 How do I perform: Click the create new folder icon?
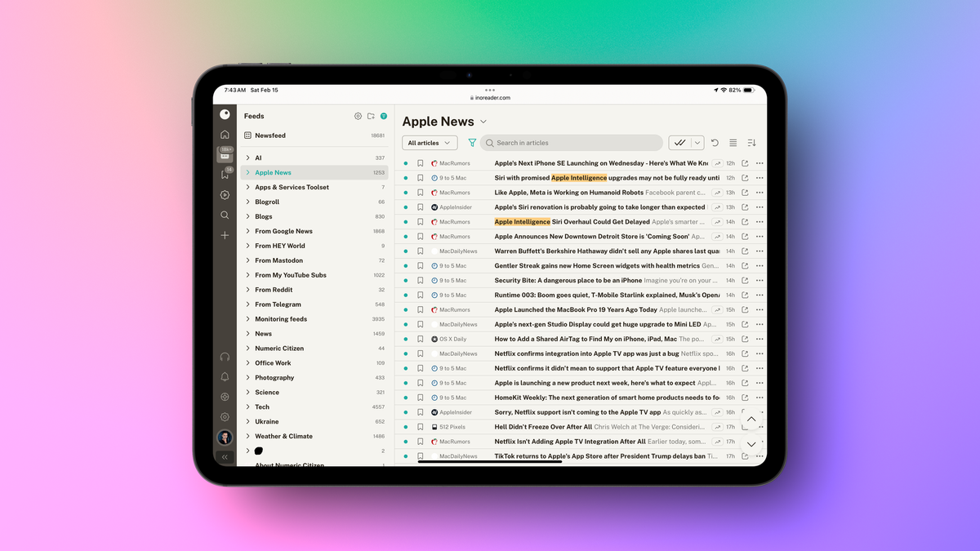pos(371,116)
